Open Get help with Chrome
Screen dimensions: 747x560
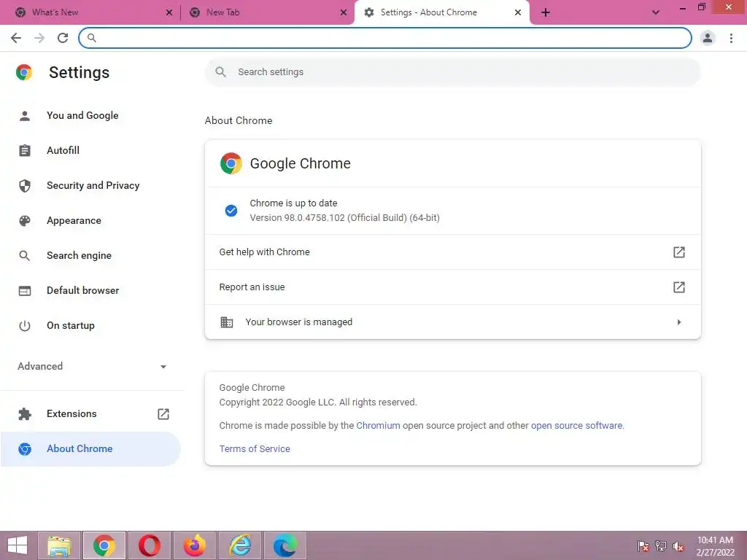point(452,252)
